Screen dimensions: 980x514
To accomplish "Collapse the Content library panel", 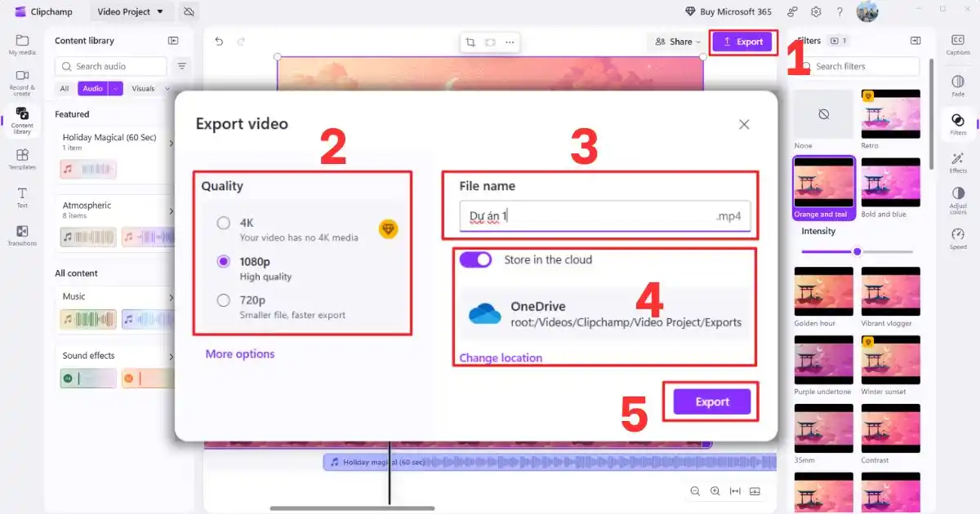I will [x=173, y=41].
